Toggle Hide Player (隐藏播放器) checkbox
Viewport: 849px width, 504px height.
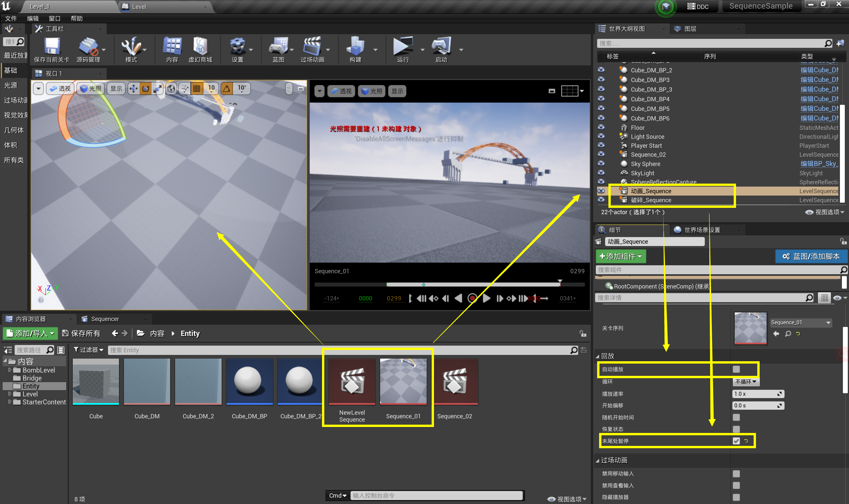pos(736,498)
